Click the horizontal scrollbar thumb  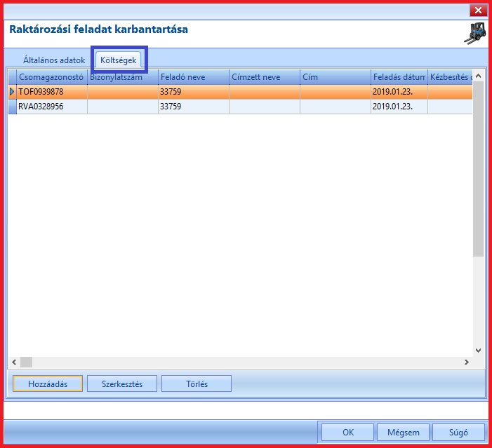(27, 362)
